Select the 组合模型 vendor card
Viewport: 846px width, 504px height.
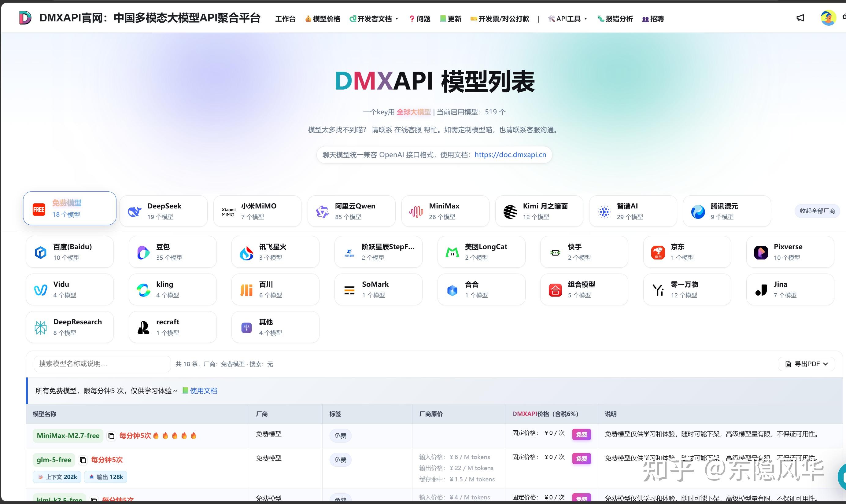pyautogui.click(x=584, y=289)
